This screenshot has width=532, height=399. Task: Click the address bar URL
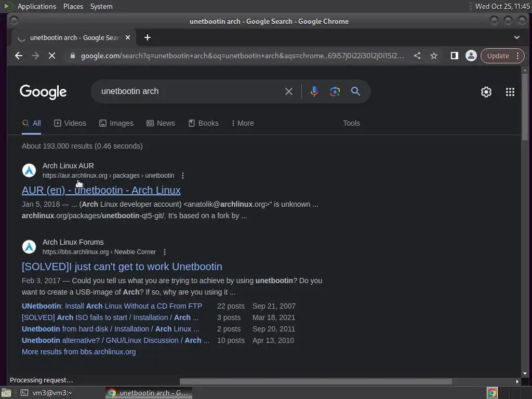(x=242, y=56)
